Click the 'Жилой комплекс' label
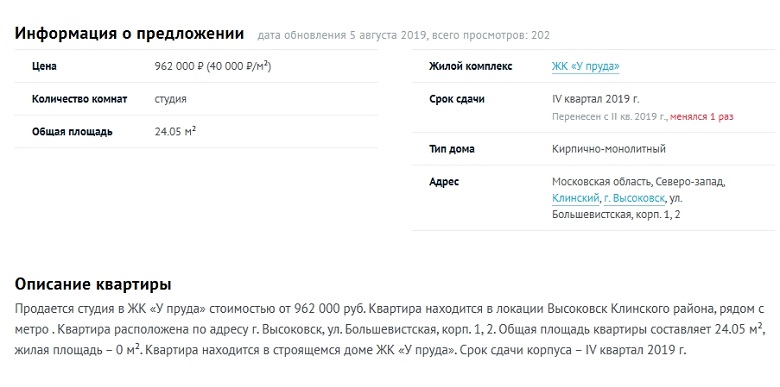 pyautogui.click(x=471, y=67)
